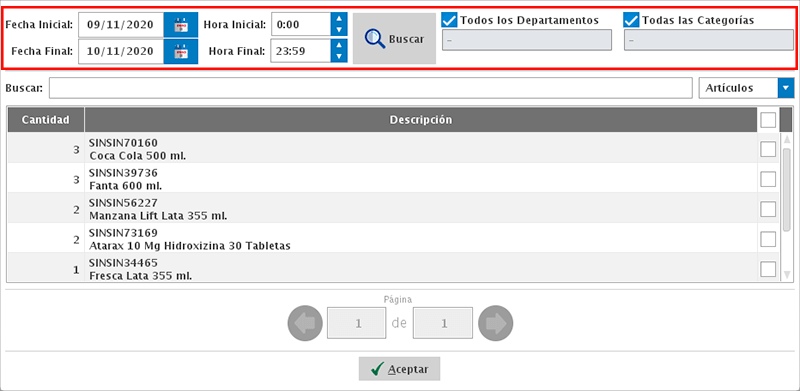Click the Fecha Final date field
This screenshot has height=391, width=800.
121,51
